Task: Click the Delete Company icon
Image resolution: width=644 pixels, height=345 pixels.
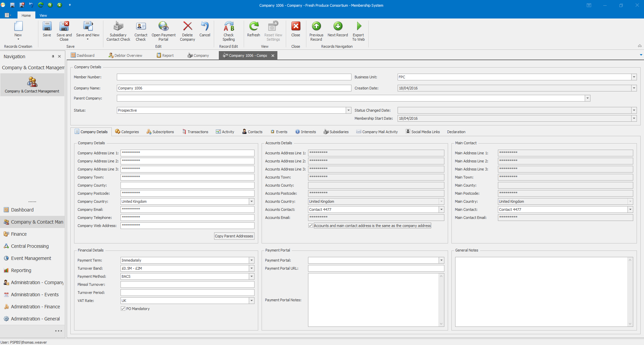Action: [188, 26]
